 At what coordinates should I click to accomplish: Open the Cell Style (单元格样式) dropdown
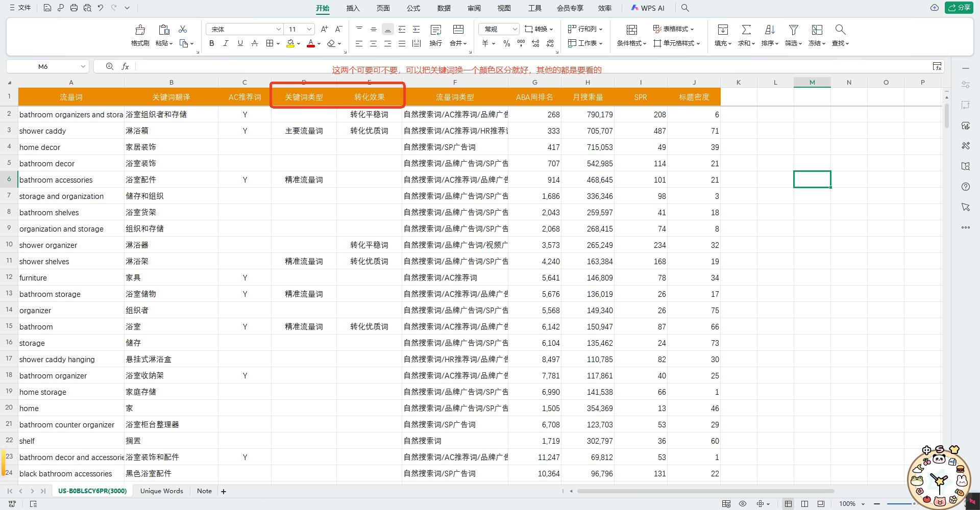[677, 43]
